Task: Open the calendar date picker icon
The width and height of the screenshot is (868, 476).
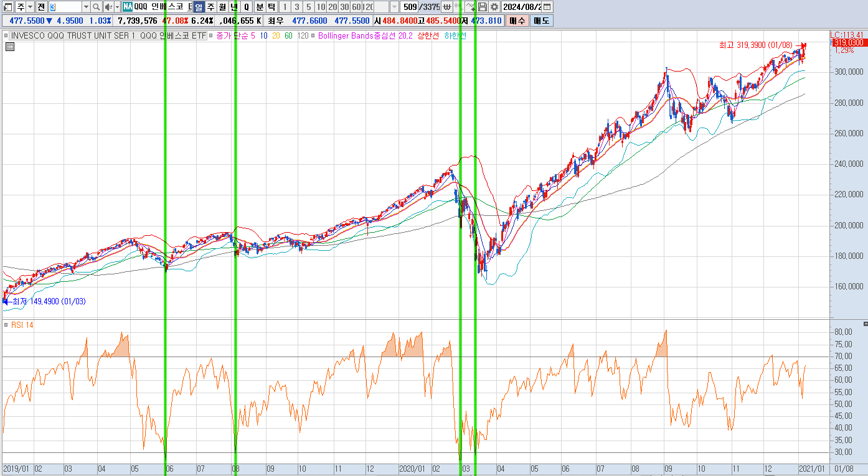Action: pyautogui.click(x=547, y=7)
